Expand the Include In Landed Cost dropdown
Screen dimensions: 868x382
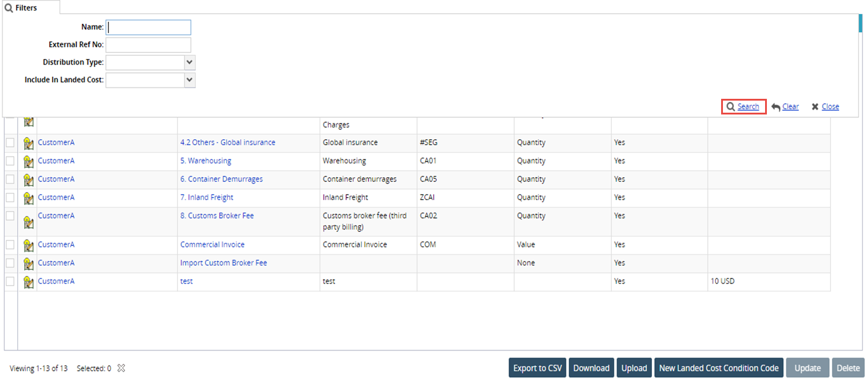(190, 80)
